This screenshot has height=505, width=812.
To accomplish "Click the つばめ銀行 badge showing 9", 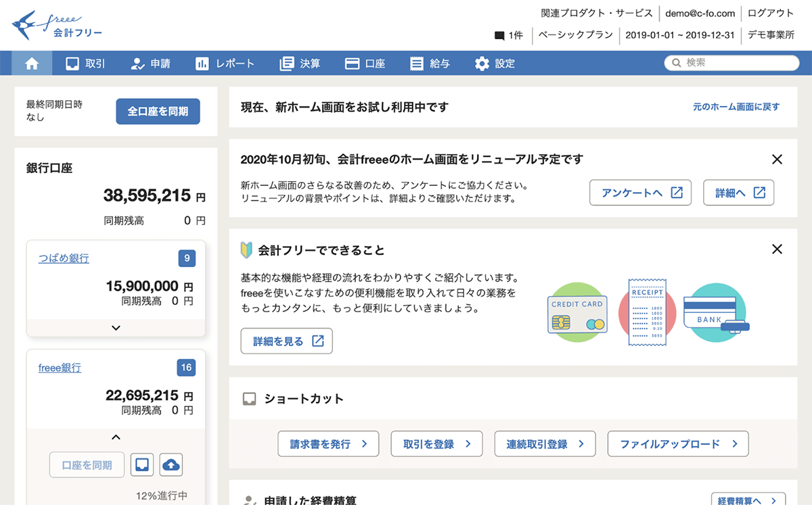I will coord(187,258).
